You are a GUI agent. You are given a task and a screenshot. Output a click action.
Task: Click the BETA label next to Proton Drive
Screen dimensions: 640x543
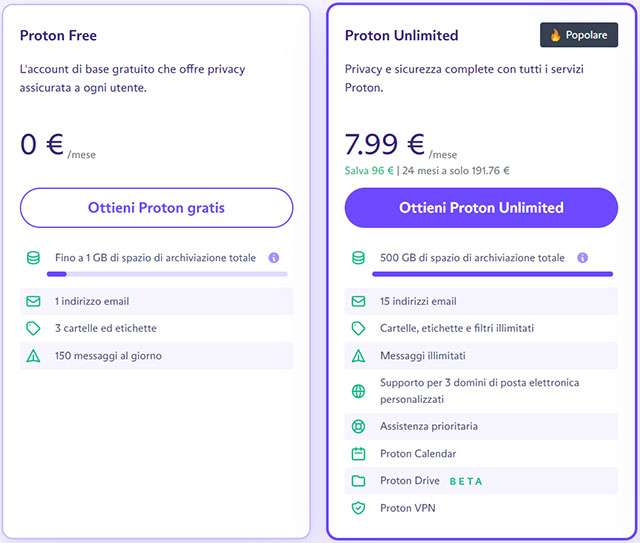click(466, 481)
